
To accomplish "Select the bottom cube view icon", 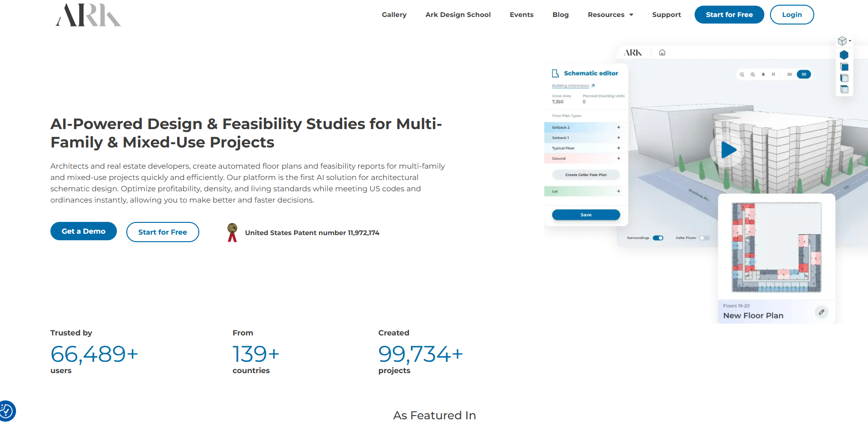I will 844,89.
